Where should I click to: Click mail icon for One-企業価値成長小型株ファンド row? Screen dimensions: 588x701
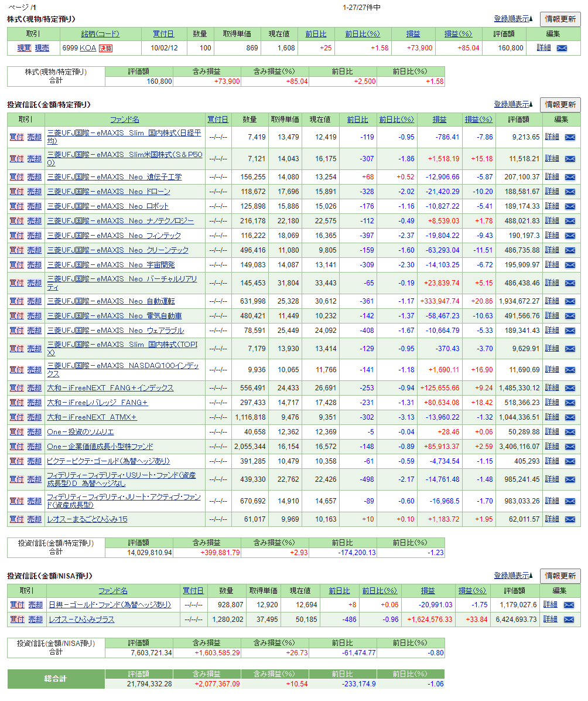coord(570,447)
